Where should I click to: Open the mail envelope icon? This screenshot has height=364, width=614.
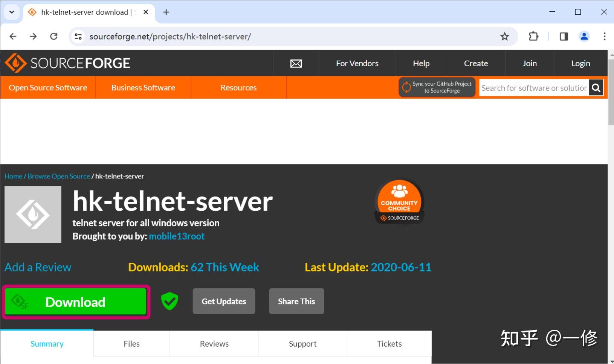pyautogui.click(x=296, y=63)
